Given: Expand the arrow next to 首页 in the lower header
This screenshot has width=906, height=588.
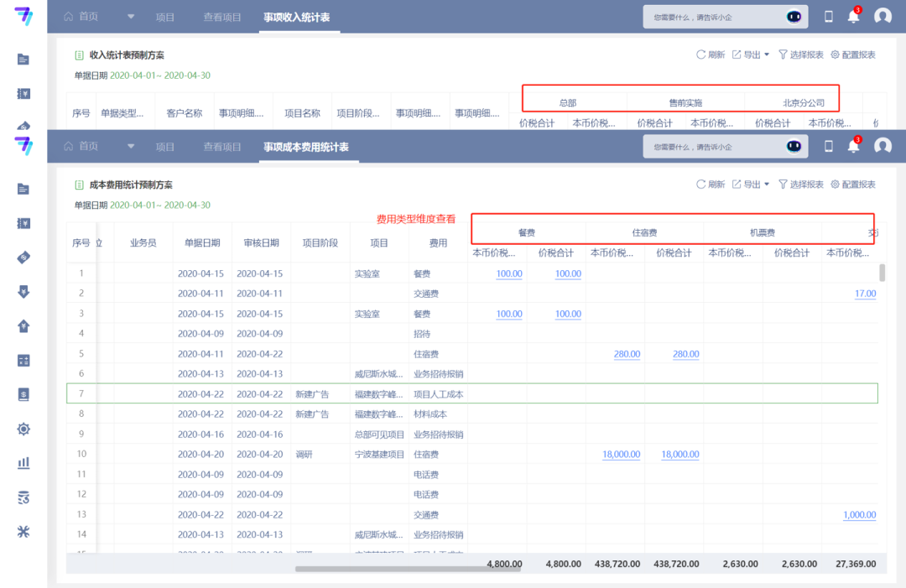Looking at the screenshot, I should point(130,146).
